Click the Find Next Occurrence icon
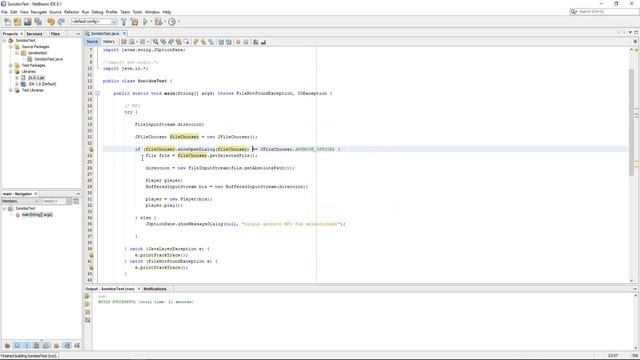 171,42
